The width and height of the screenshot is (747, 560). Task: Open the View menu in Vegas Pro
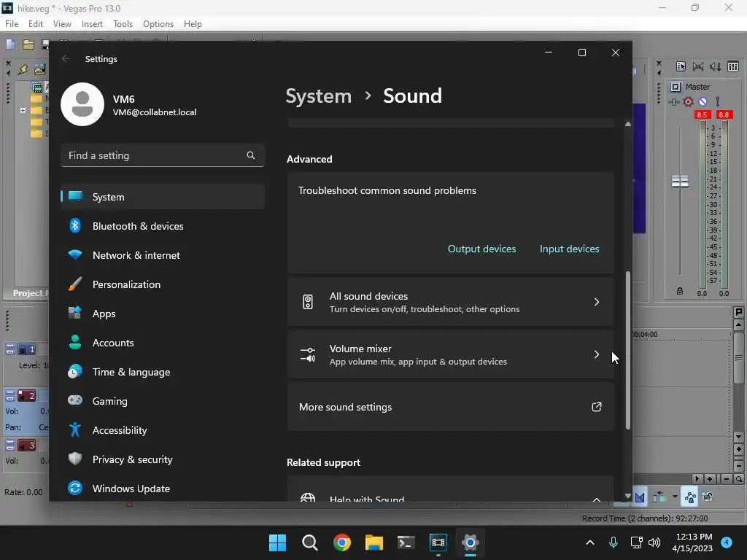pyautogui.click(x=62, y=24)
